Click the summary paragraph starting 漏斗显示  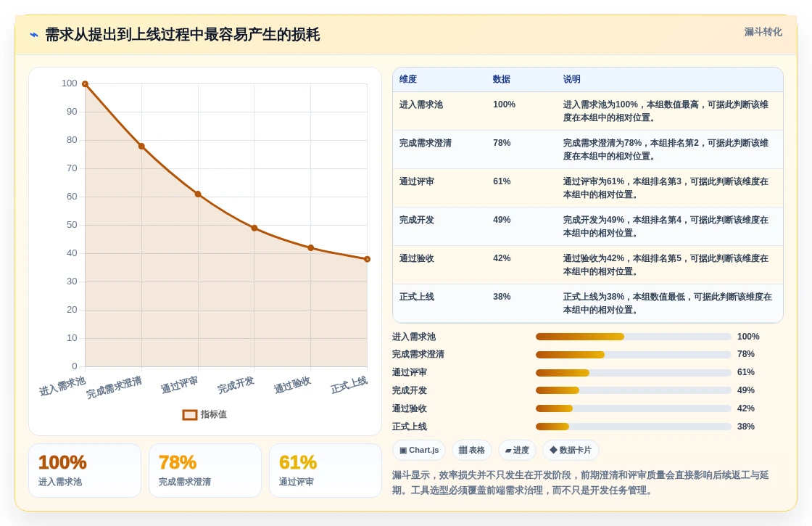pyautogui.click(x=580, y=482)
